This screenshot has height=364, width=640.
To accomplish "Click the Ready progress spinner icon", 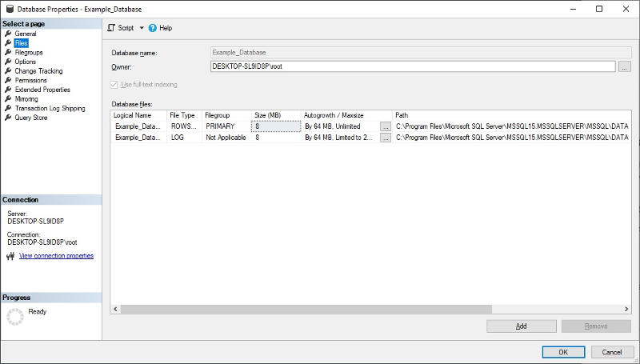I will click(15, 317).
